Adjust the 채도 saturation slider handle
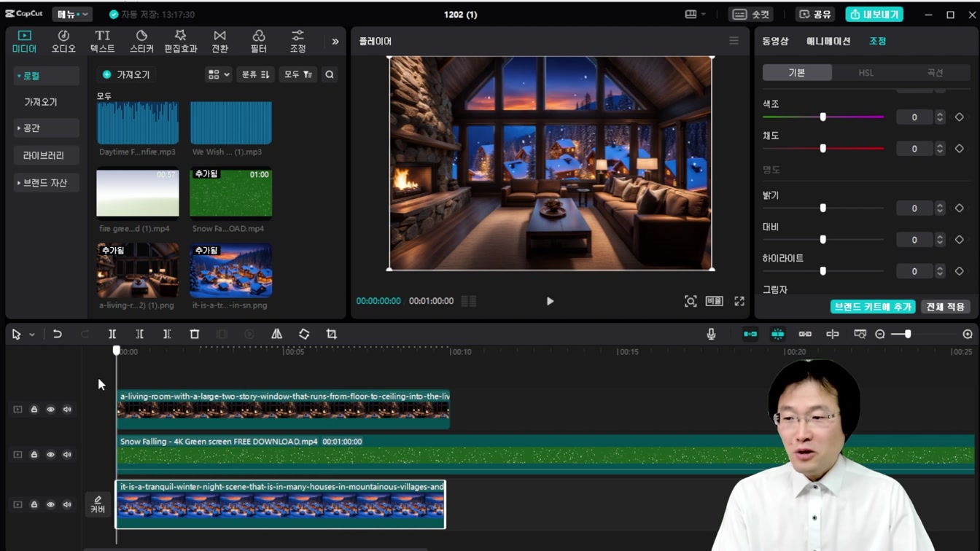The image size is (980, 551). (x=823, y=148)
